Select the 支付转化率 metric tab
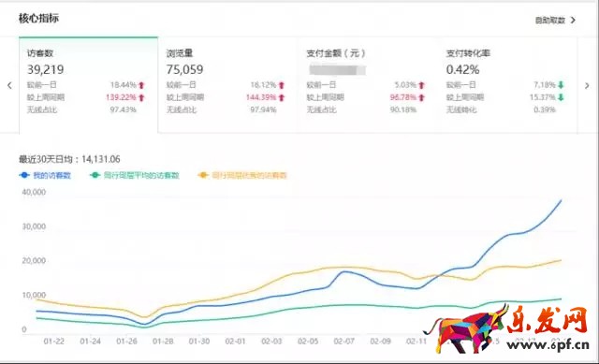The width and height of the screenshot is (599, 364). 507,85
